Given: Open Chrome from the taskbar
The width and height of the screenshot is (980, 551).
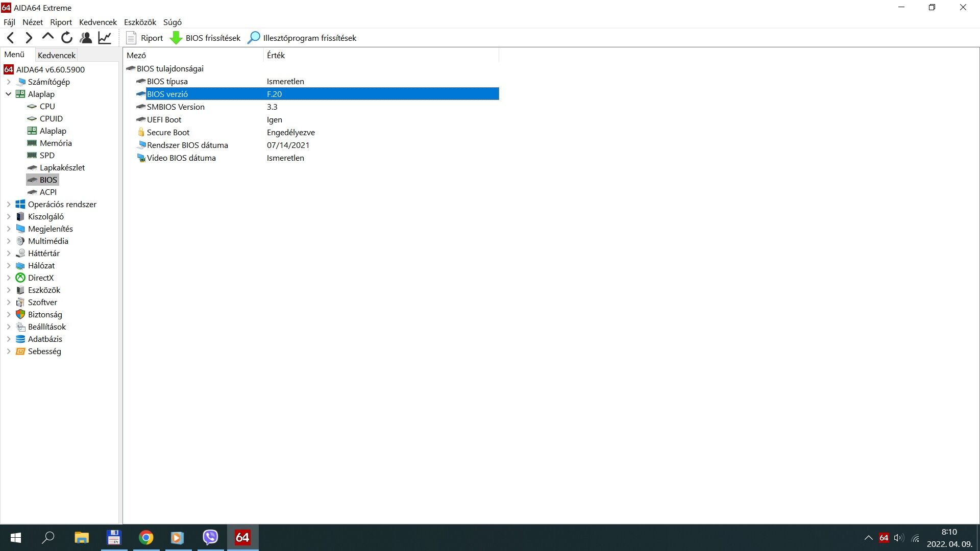Looking at the screenshot, I should (146, 538).
